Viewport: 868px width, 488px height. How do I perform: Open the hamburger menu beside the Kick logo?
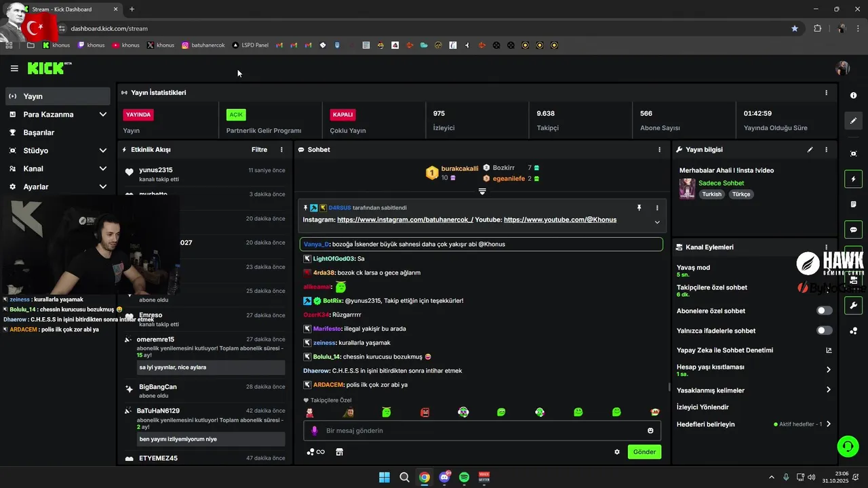(14, 68)
